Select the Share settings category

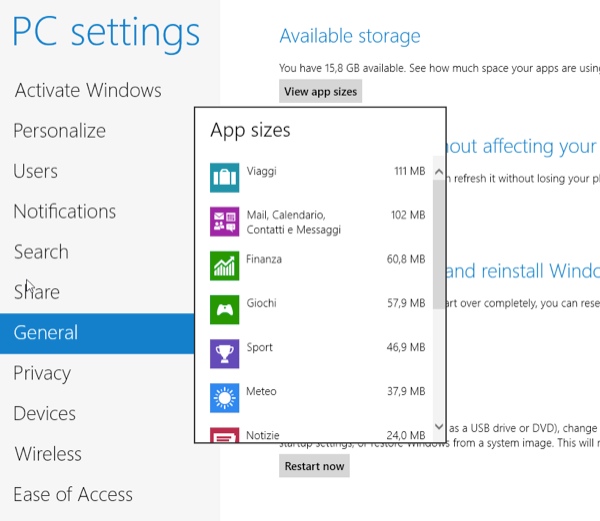point(37,292)
